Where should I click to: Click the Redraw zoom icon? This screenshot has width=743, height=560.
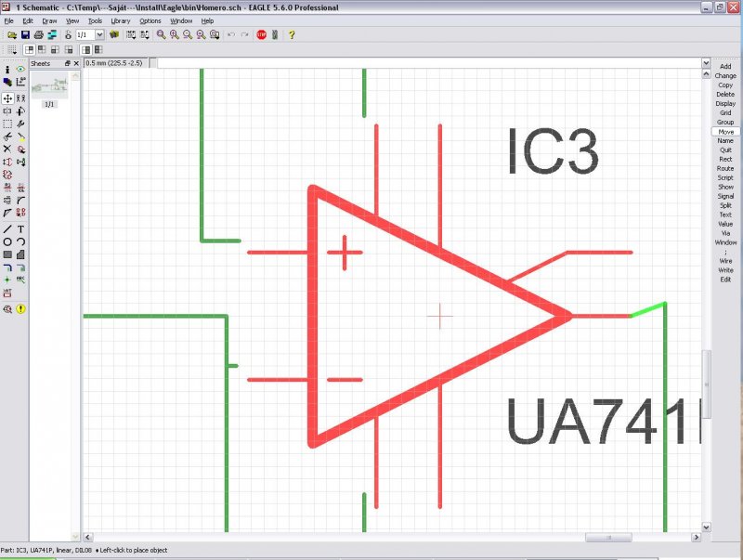(201, 34)
